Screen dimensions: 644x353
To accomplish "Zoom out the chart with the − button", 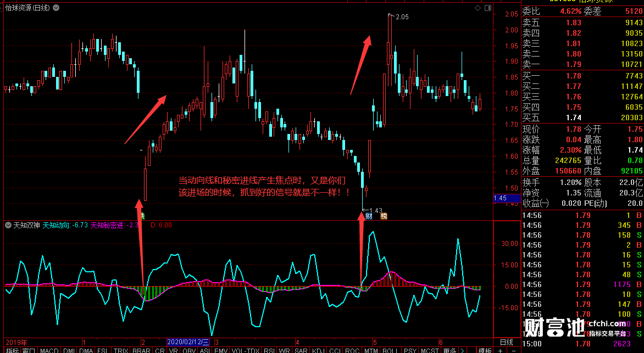I will (514, 351).
